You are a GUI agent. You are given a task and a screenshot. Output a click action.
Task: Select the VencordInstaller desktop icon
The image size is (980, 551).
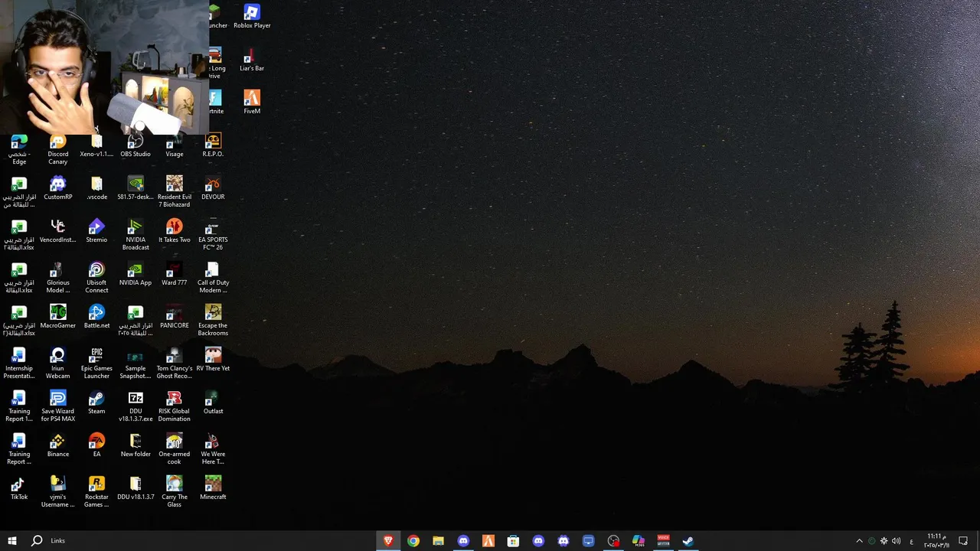tap(57, 231)
